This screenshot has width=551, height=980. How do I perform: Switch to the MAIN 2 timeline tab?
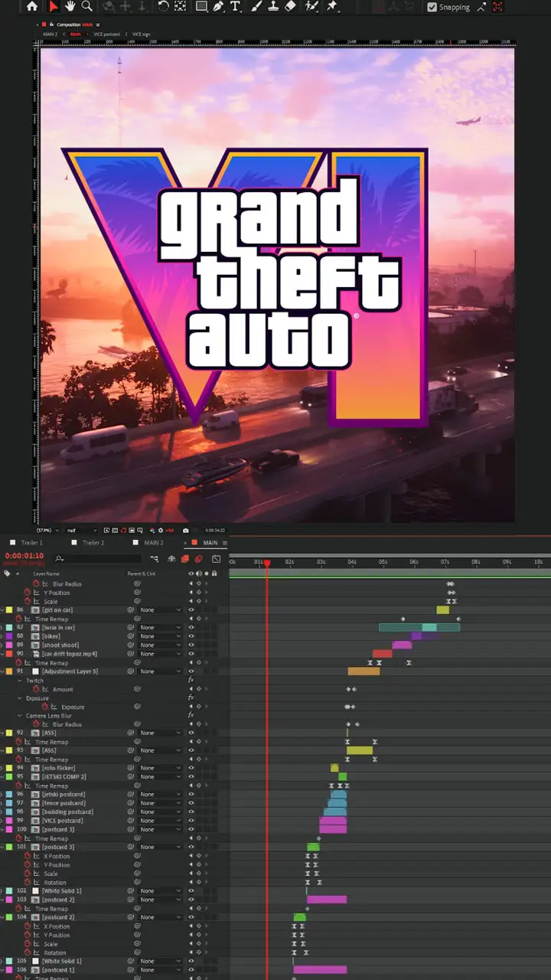(x=155, y=543)
